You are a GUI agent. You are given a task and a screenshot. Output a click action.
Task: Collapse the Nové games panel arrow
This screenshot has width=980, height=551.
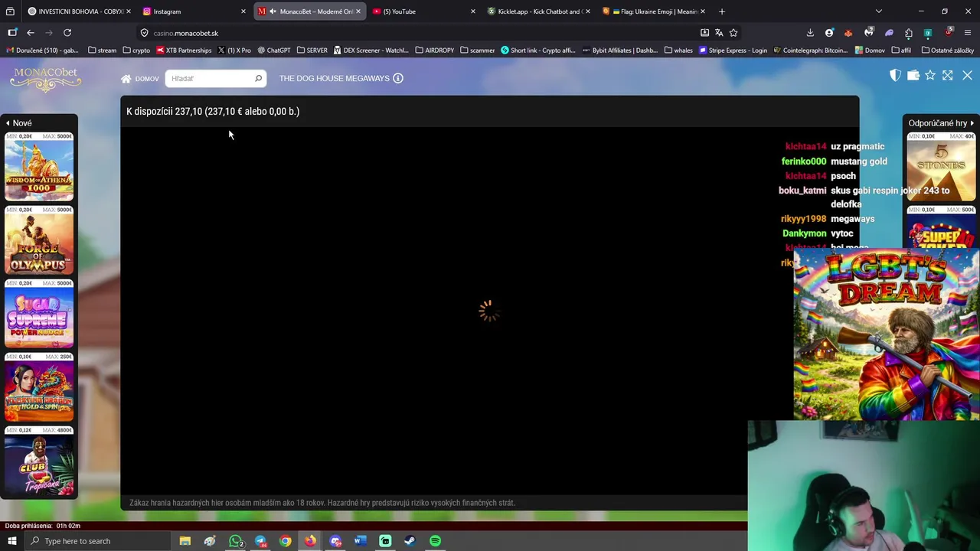(8, 123)
